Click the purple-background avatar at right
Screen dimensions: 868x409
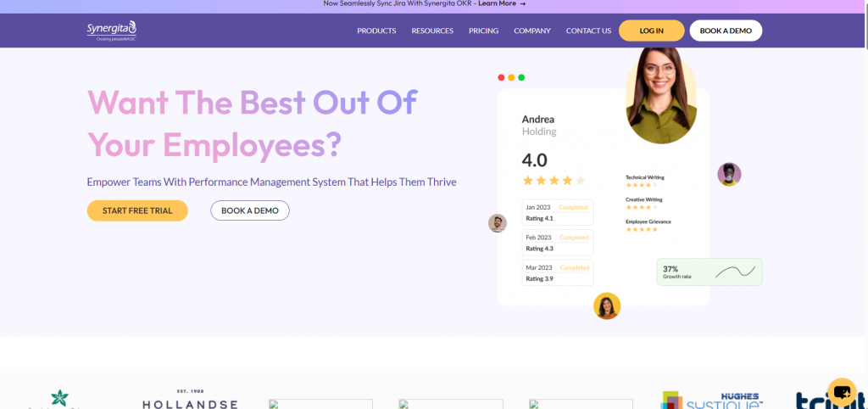[729, 174]
